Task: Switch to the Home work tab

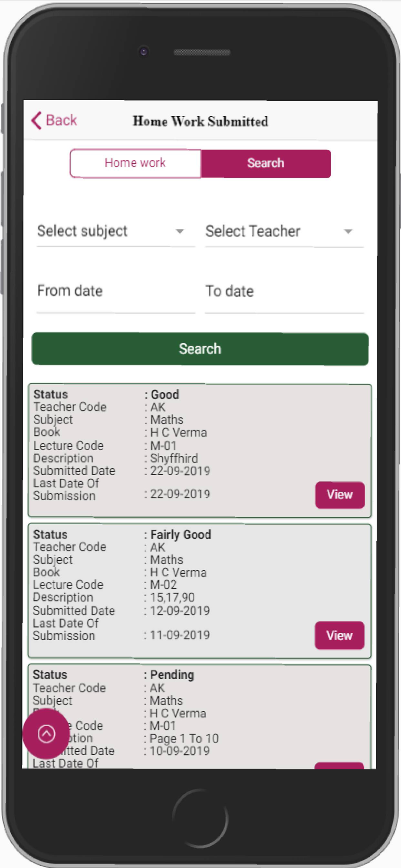Action: click(135, 163)
